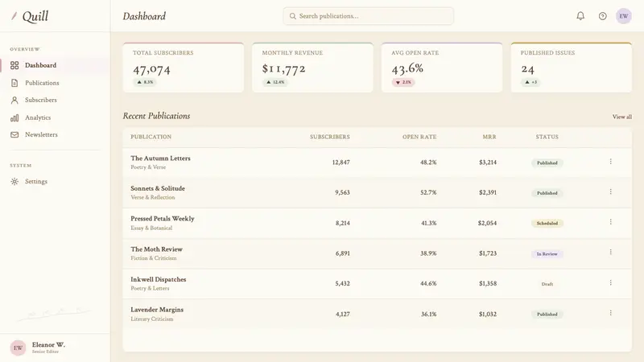Click the Status column header

(x=547, y=137)
